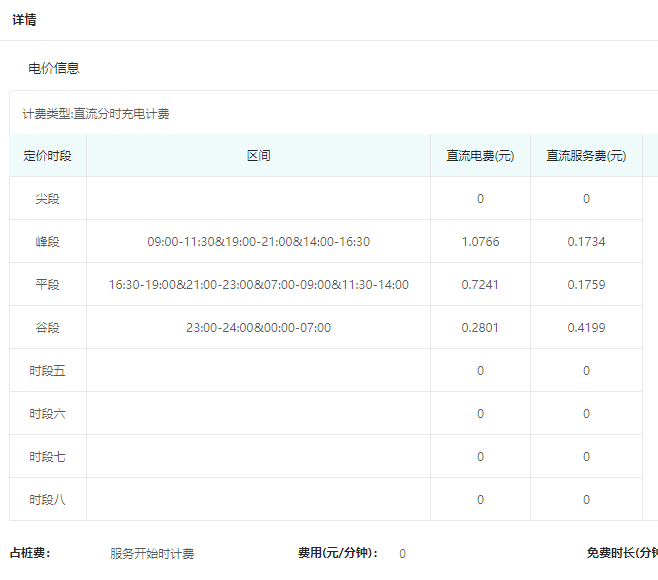Viewport: 658px width, 580px height.
Task: Click the 0.4199 service fee value
Action: point(586,328)
